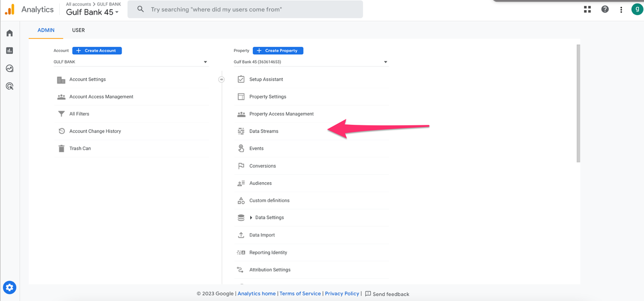Screen dimensions: 644x301
Task: Click the Property Access Management people icon
Action: (241, 114)
